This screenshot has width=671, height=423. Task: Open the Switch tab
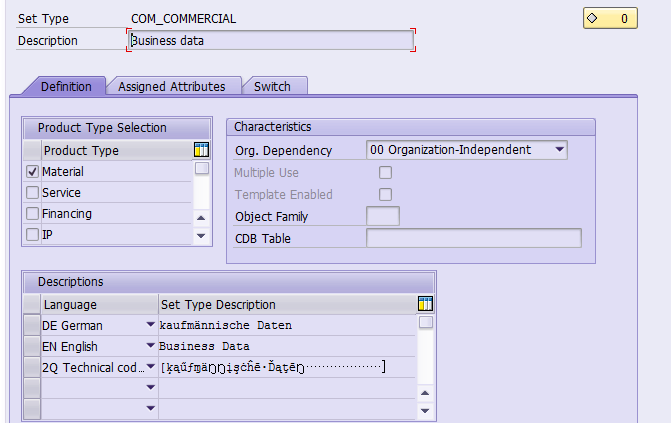272,86
